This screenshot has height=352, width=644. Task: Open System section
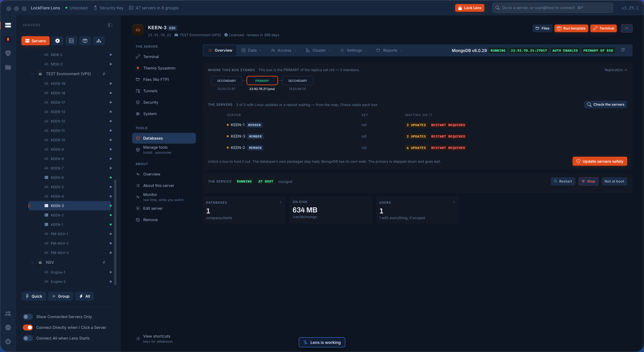tap(164, 114)
